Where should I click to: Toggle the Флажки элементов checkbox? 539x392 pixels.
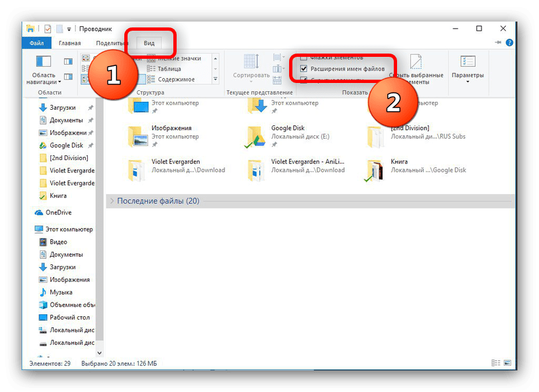pos(304,57)
